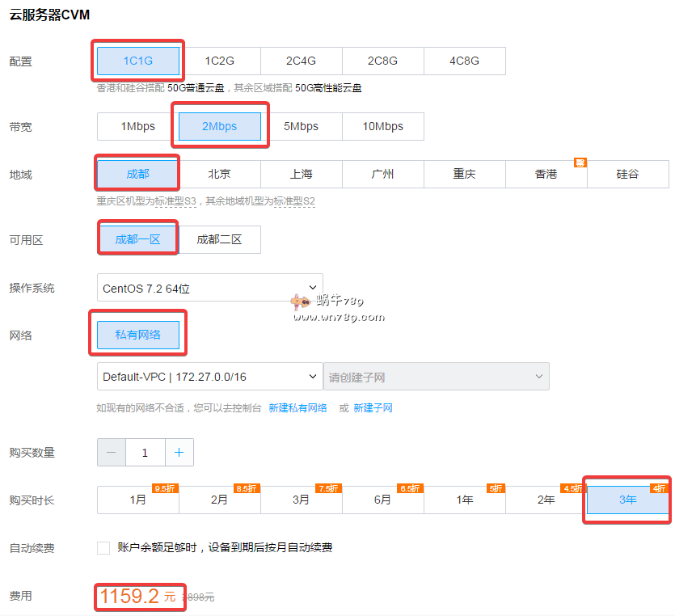Enable auto-renewal checkbox

(x=103, y=548)
